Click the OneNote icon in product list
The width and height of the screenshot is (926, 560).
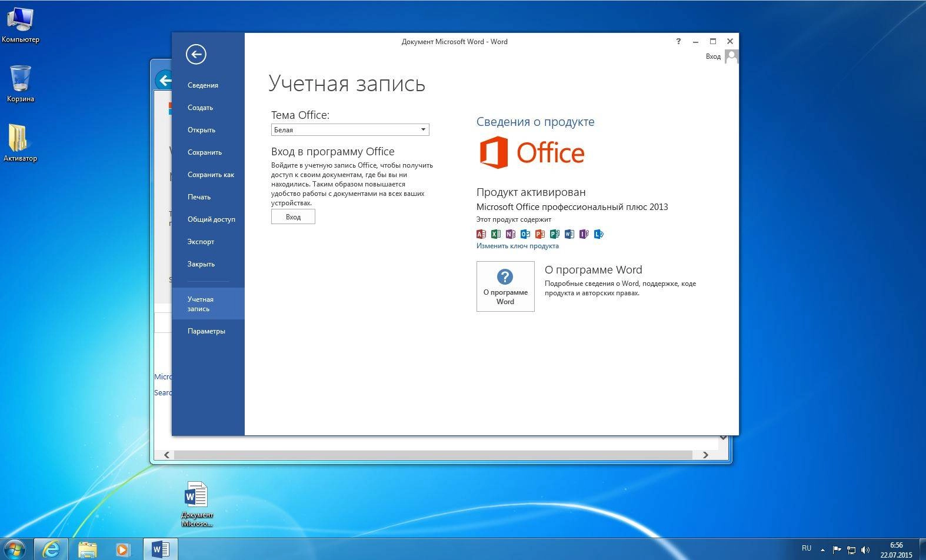[511, 234]
